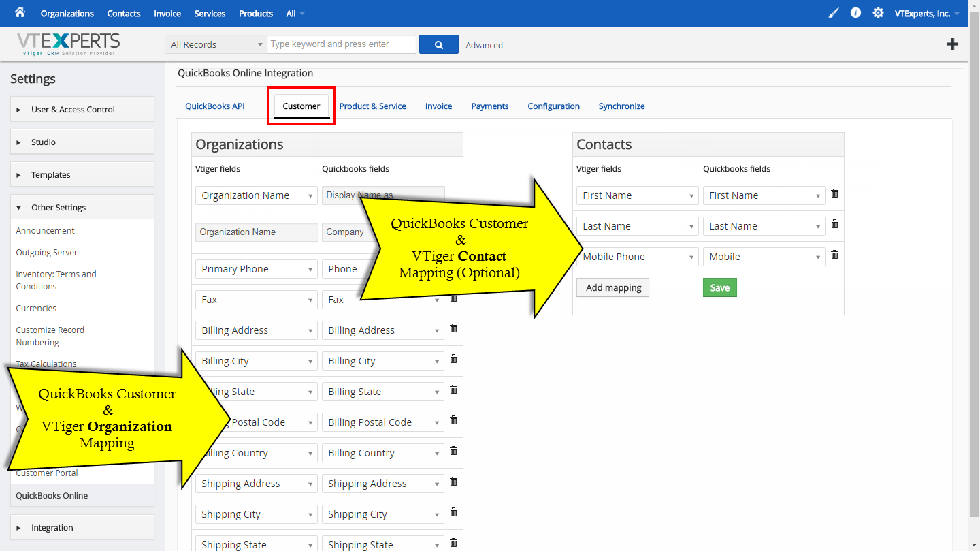Open Customize Record Numbering
Image resolution: width=980 pixels, height=551 pixels.
tap(50, 336)
